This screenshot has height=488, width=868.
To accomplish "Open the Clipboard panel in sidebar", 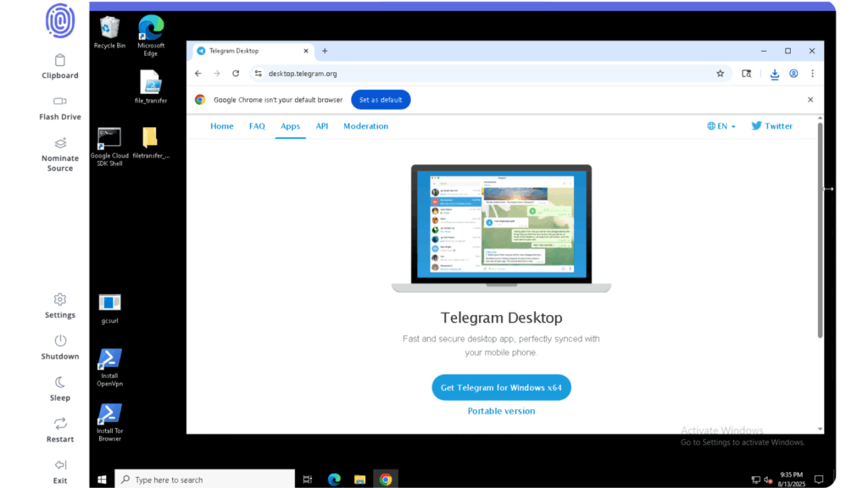I will 60,66.
